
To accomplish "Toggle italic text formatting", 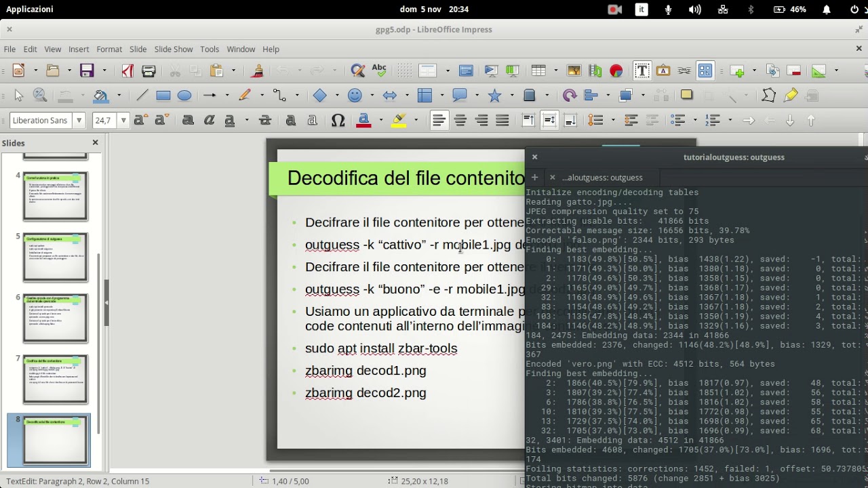I will pyautogui.click(x=209, y=121).
